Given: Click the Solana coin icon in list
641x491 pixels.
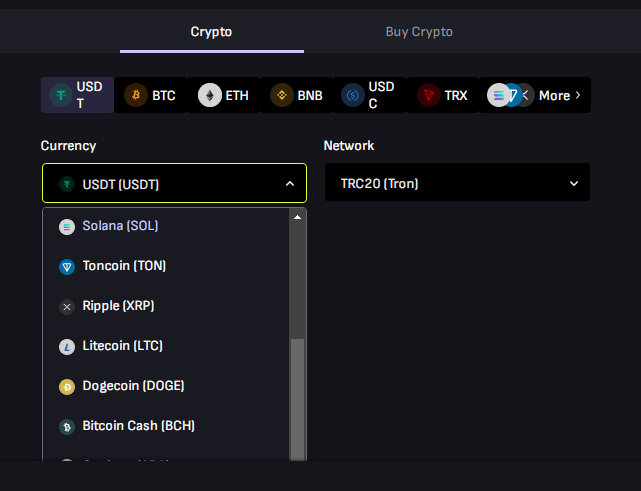Looking at the screenshot, I should click(67, 226).
